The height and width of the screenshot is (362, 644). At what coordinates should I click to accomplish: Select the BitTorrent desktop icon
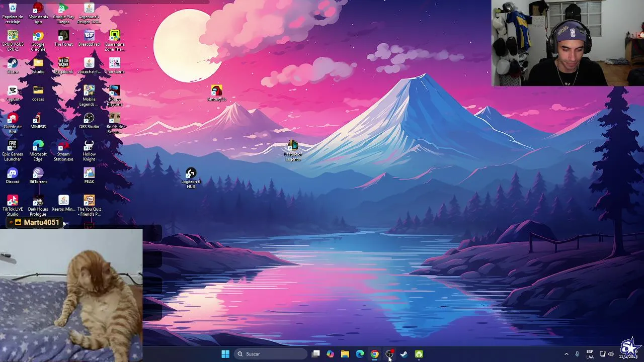pos(38,176)
